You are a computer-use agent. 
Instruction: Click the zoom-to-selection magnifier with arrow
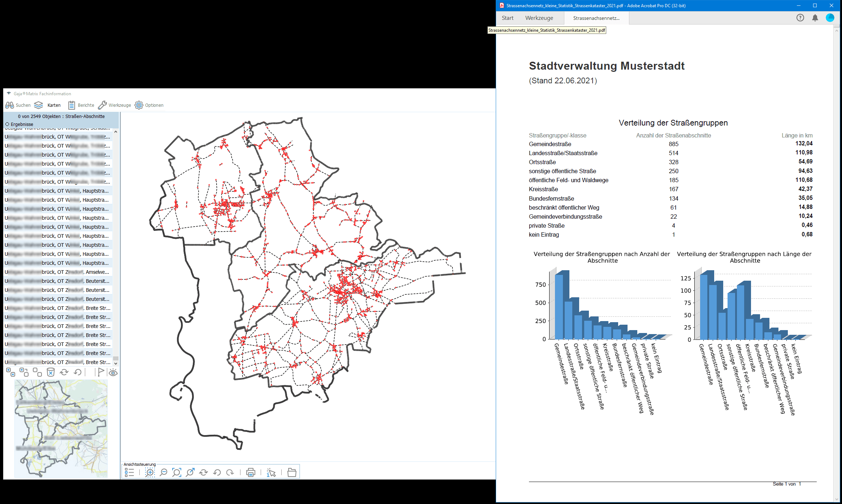pyautogui.click(x=190, y=472)
